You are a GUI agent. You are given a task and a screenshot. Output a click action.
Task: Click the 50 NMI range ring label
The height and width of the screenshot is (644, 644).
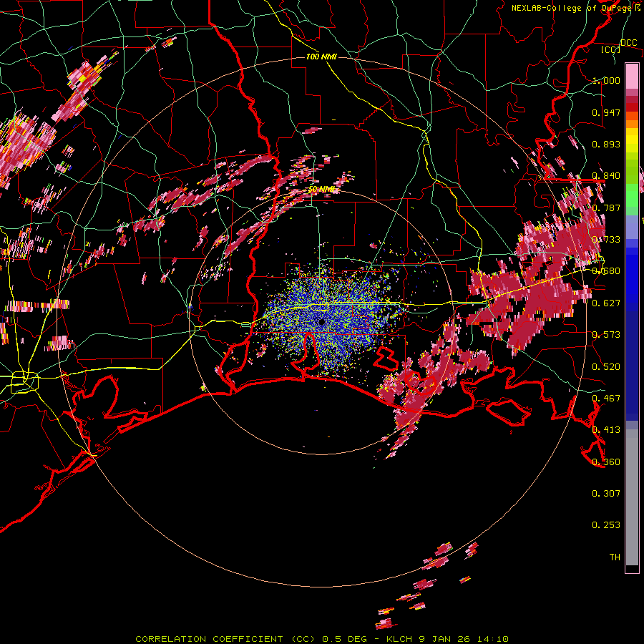click(x=321, y=190)
